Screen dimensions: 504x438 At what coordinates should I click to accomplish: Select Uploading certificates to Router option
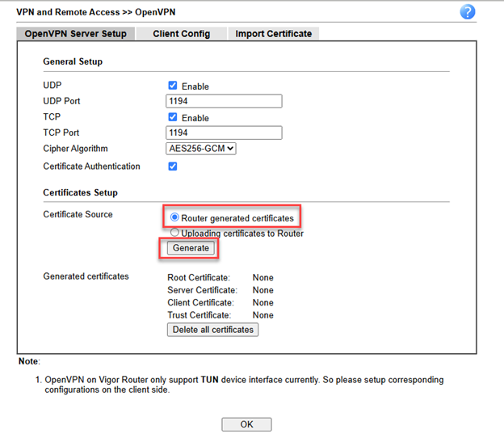(x=174, y=234)
